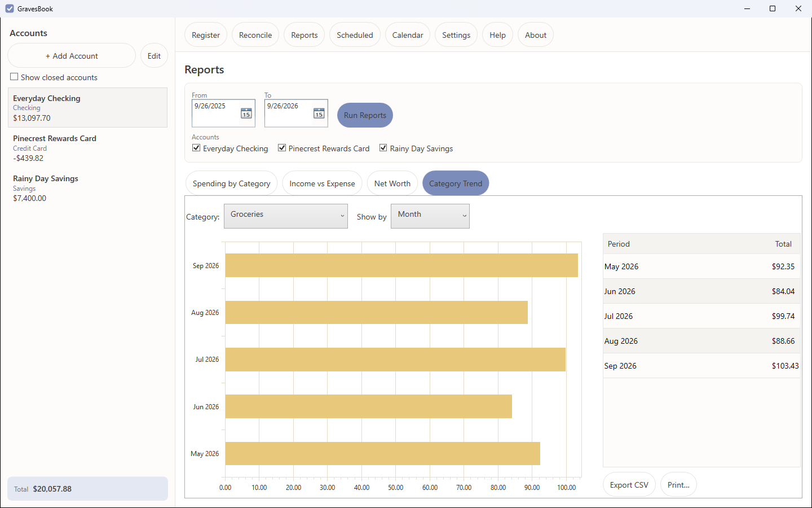This screenshot has height=508, width=812.
Task: Click the Run Reports button
Action: pos(365,115)
